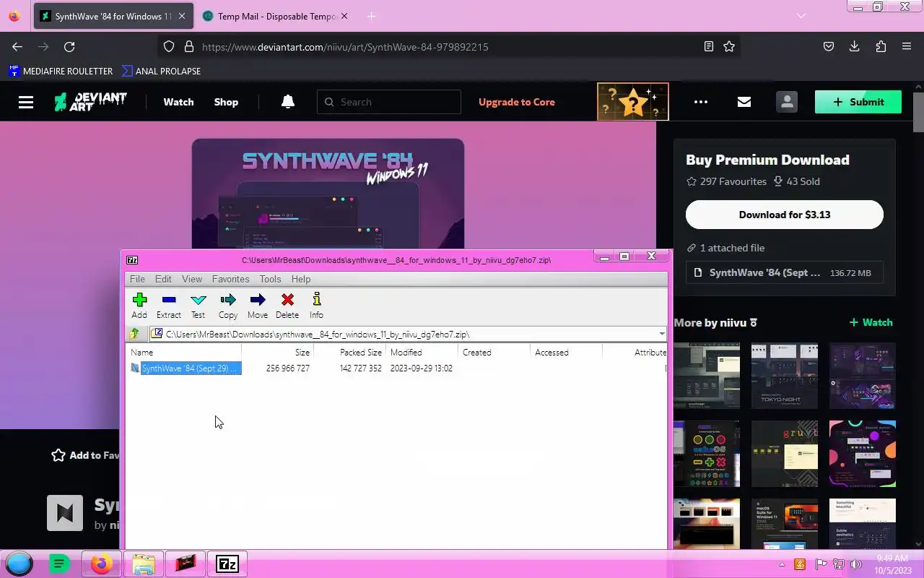This screenshot has height=578, width=924.
Task: Open a new browser tab
Action: click(371, 16)
